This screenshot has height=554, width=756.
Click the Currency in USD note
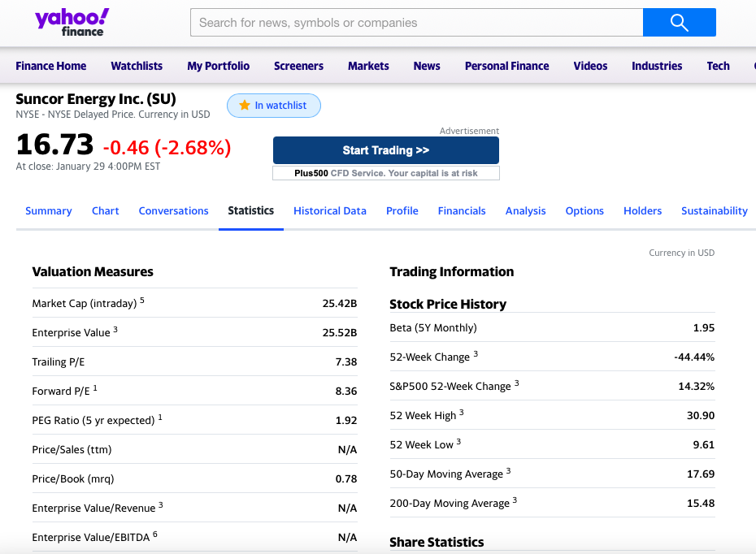coord(681,253)
